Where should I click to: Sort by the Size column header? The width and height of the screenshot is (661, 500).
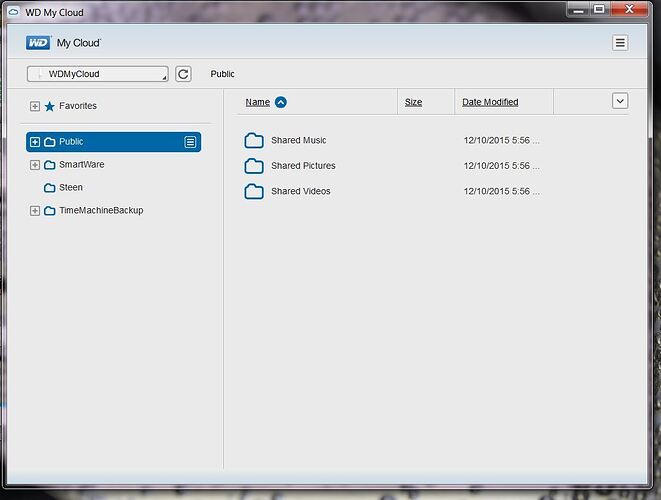[414, 102]
